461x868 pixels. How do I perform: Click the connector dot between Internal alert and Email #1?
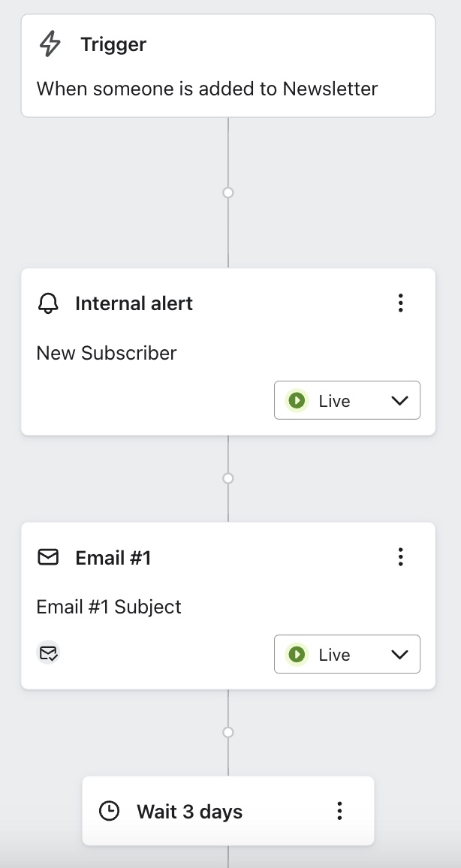227,478
